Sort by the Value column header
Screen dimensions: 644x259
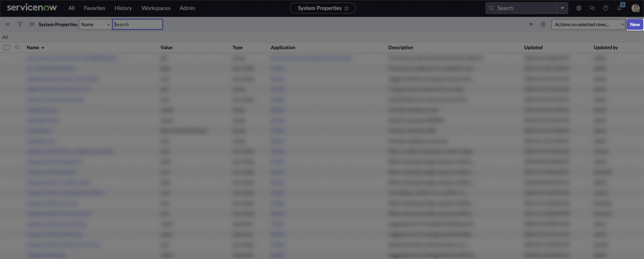point(167,47)
